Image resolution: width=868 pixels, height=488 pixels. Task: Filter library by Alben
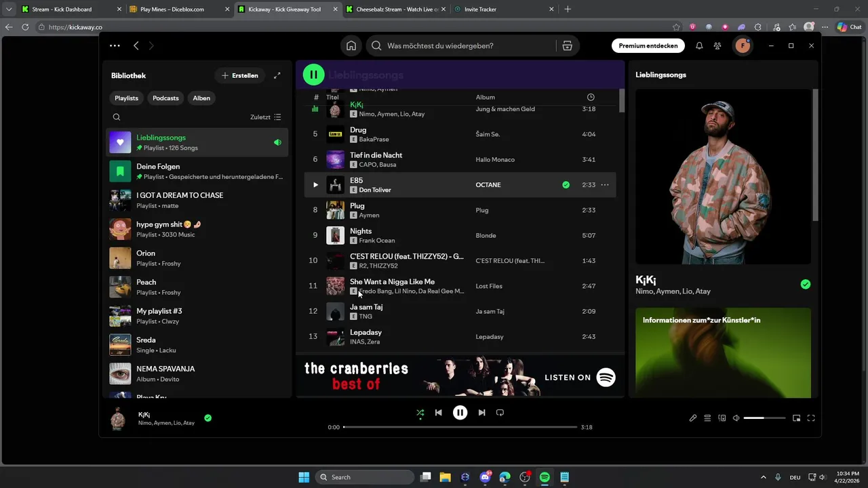[201, 98]
